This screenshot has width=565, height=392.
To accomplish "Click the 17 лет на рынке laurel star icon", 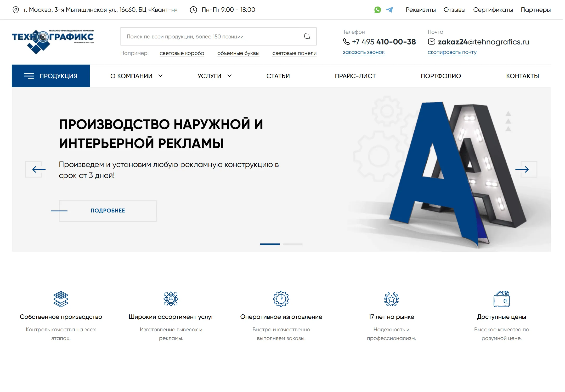I will point(391,299).
